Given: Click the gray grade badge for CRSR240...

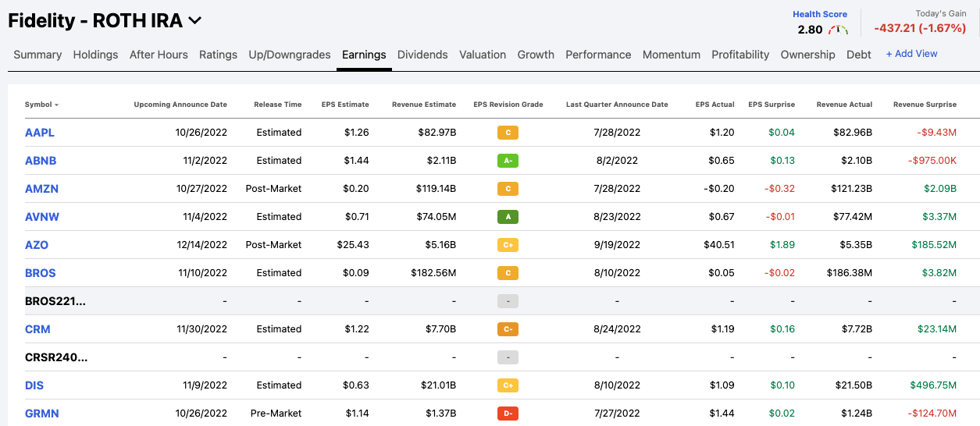Looking at the screenshot, I should pyautogui.click(x=508, y=357).
